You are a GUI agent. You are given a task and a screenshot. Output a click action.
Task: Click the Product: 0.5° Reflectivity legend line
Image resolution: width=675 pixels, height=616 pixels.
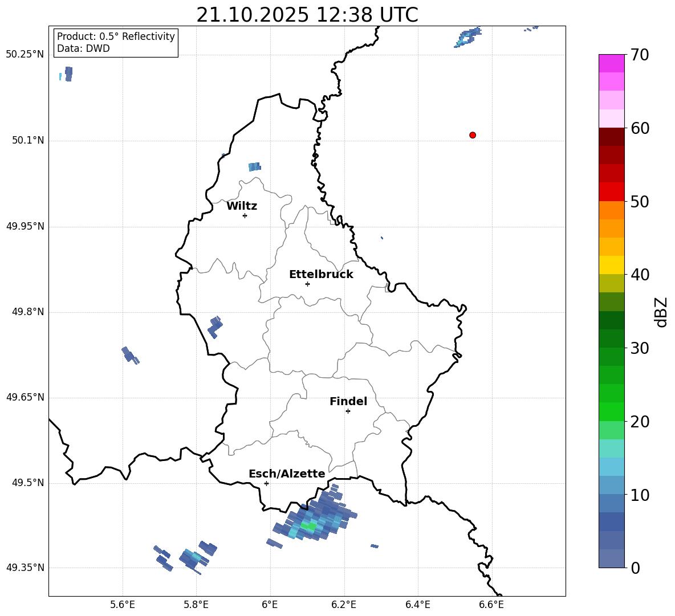116,36
